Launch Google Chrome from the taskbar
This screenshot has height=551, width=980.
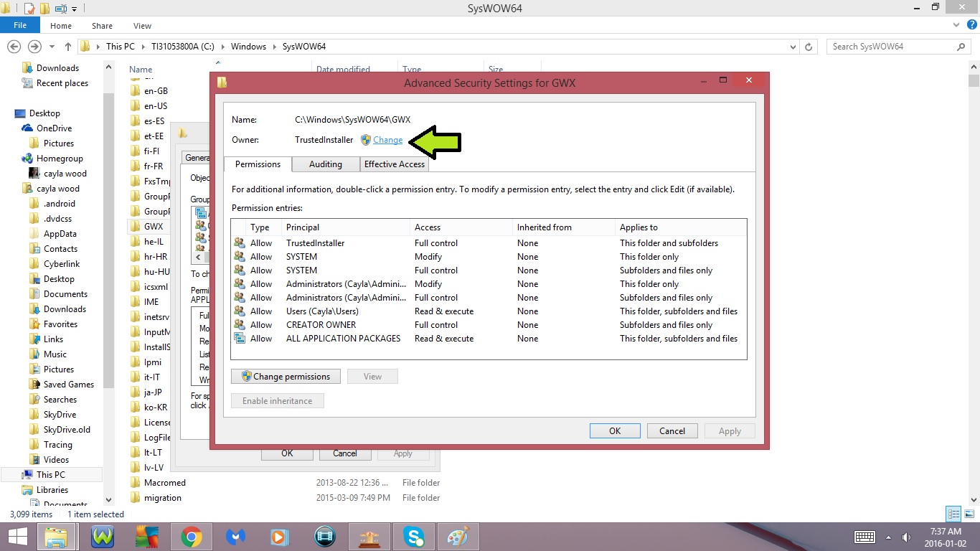(191, 537)
